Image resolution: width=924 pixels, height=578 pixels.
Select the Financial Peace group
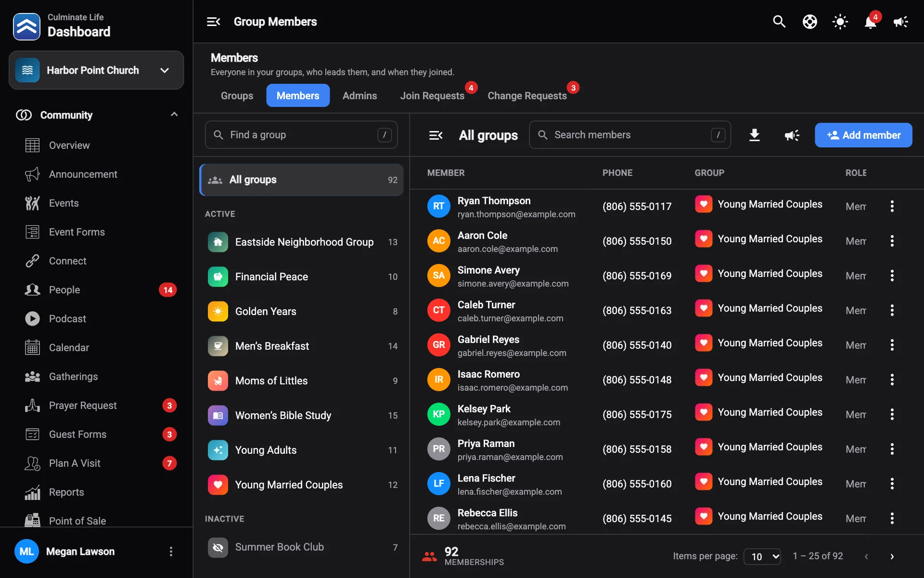point(302,276)
